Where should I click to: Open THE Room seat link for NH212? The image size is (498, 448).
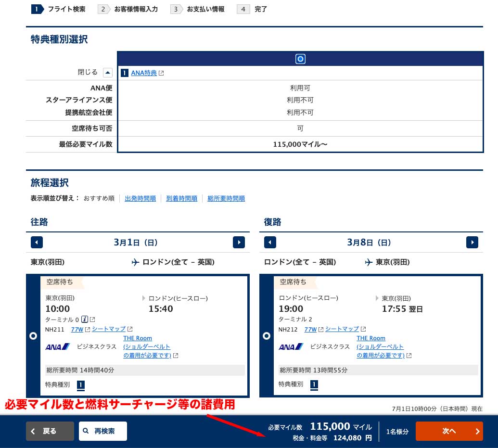380,346
